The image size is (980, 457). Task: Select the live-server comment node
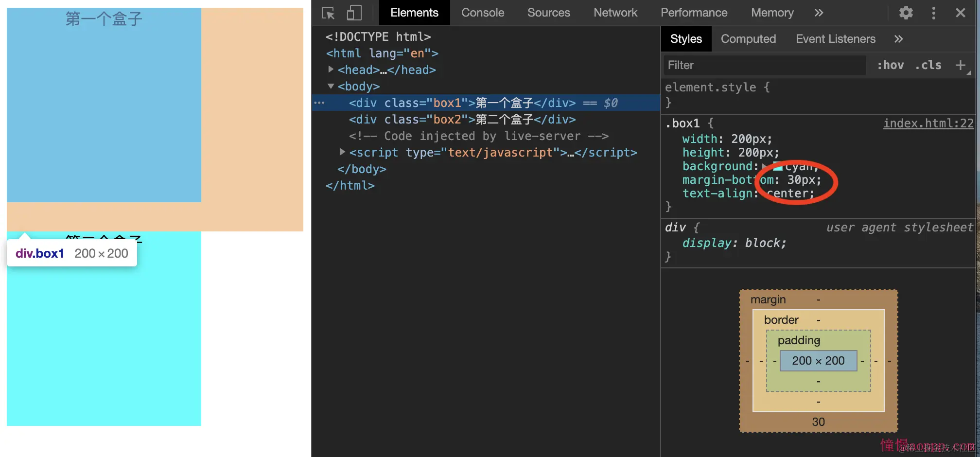pos(486,136)
